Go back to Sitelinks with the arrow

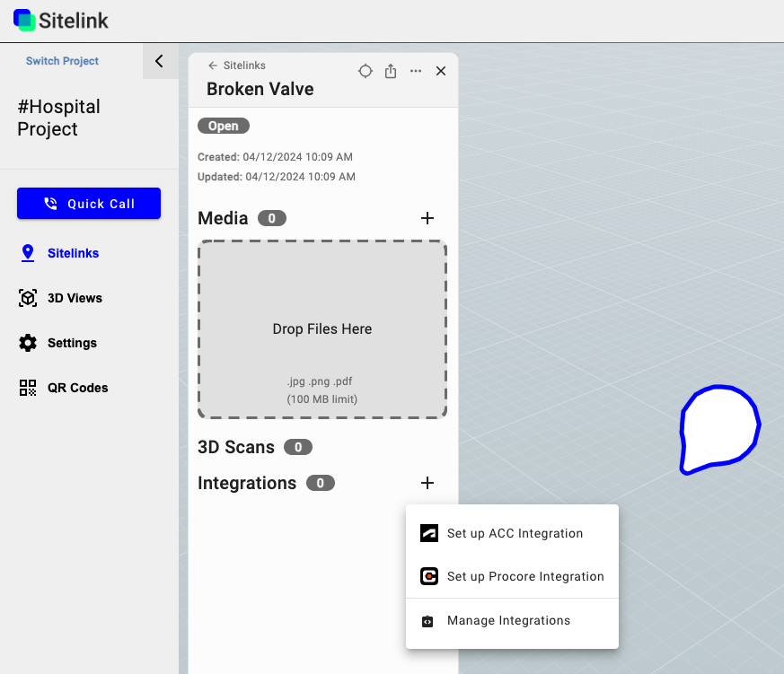(213, 66)
